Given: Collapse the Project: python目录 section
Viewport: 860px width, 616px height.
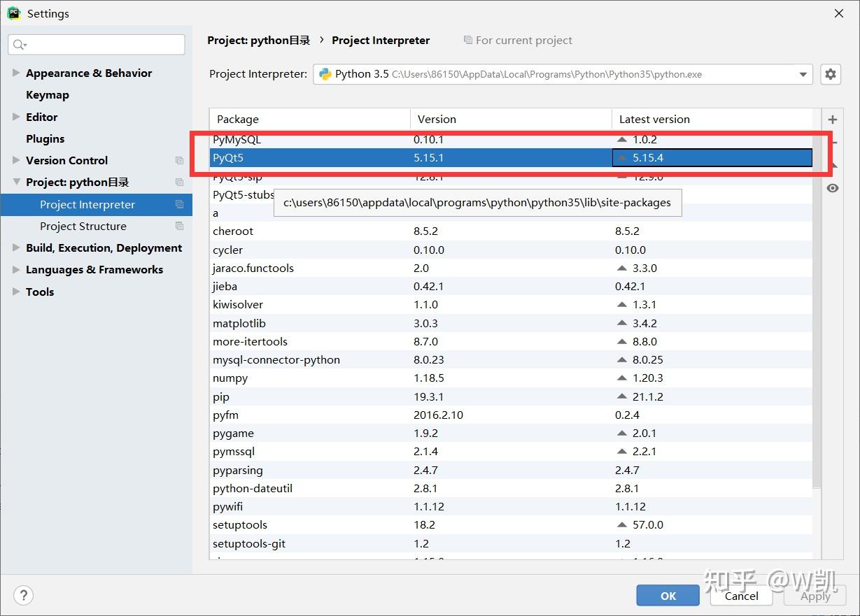Looking at the screenshot, I should [15, 182].
